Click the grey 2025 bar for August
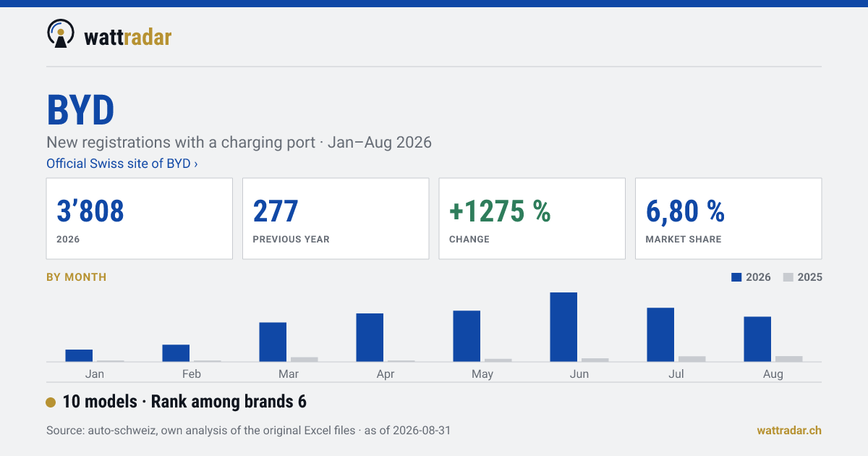 pyautogui.click(x=789, y=359)
